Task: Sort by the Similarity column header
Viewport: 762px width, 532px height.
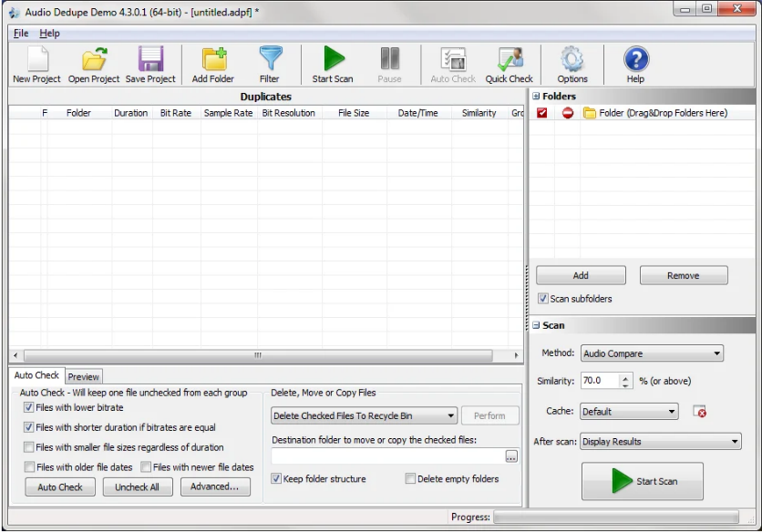Action: (x=479, y=113)
